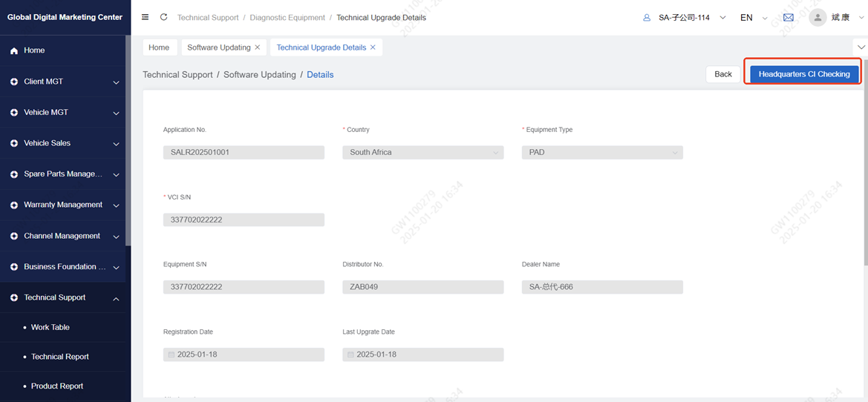The height and width of the screenshot is (402, 868).
Task: Click the Back button
Action: 722,74
